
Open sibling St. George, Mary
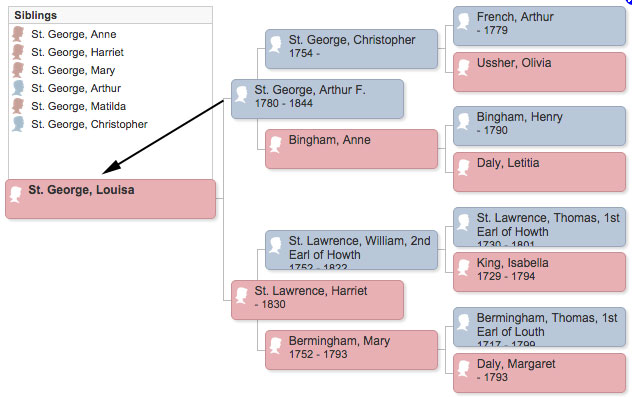[x=73, y=70]
